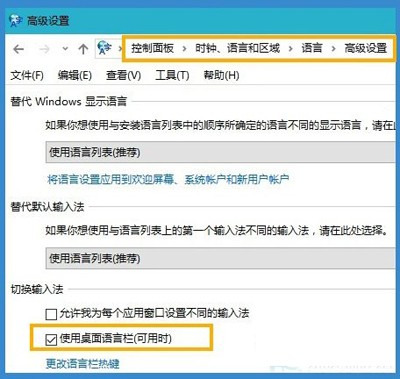Open the 帮助(H) menu
Image resolution: width=400 pixels, height=379 pixels.
click(221, 75)
